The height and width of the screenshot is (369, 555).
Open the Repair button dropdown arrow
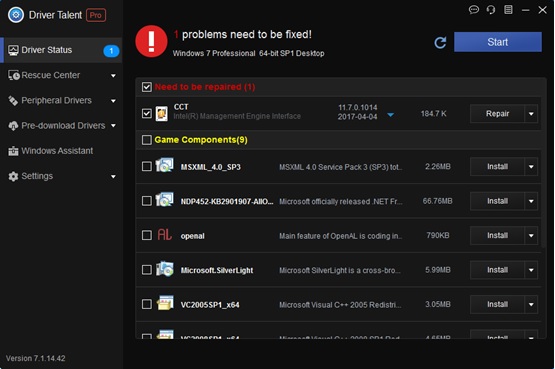coord(531,114)
